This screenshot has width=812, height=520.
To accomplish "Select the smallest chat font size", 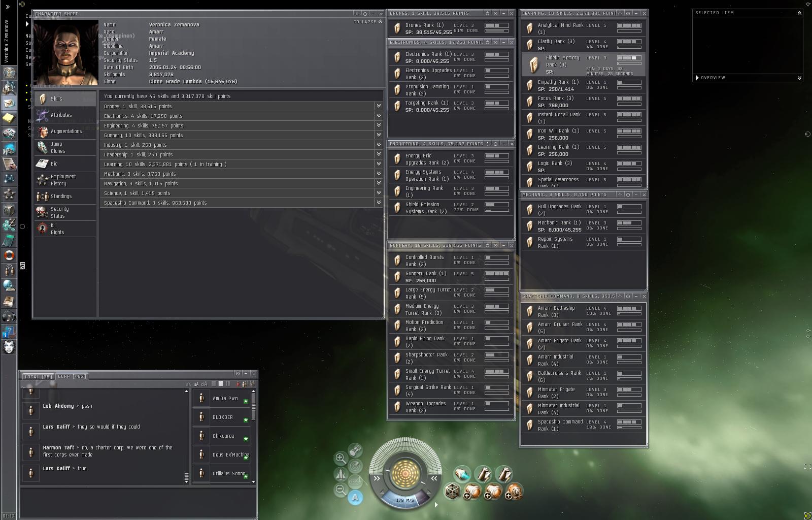I will (x=188, y=384).
